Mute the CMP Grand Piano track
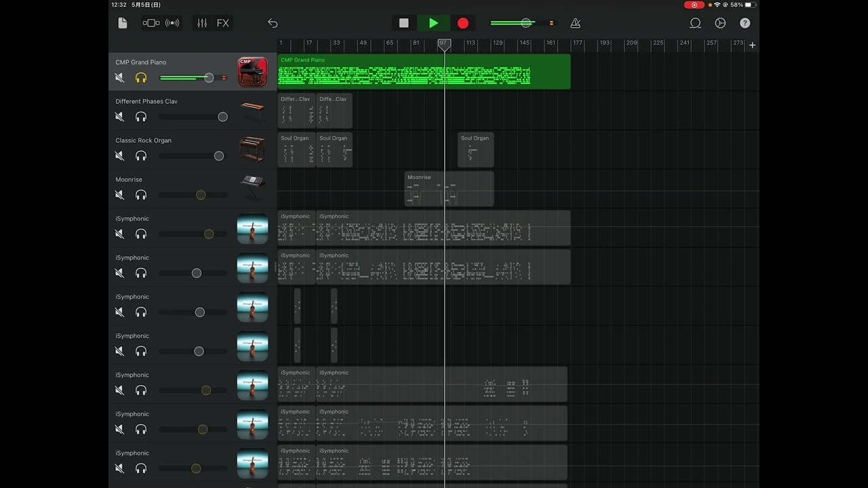Image resolution: width=868 pixels, height=488 pixels. [x=119, y=78]
